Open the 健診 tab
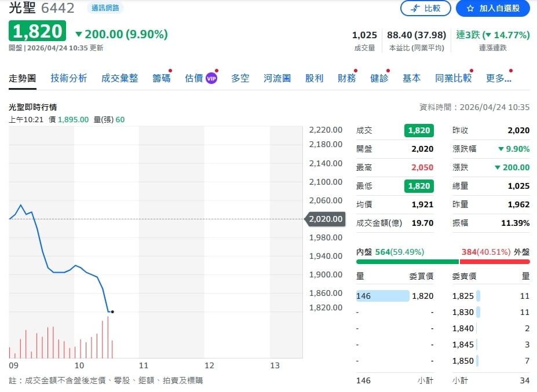The height and width of the screenshot is (392, 537). (378, 78)
